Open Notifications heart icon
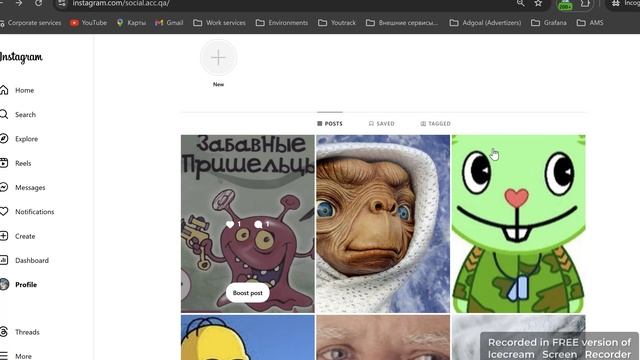The width and height of the screenshot is (640, 360). click(4, 211)
